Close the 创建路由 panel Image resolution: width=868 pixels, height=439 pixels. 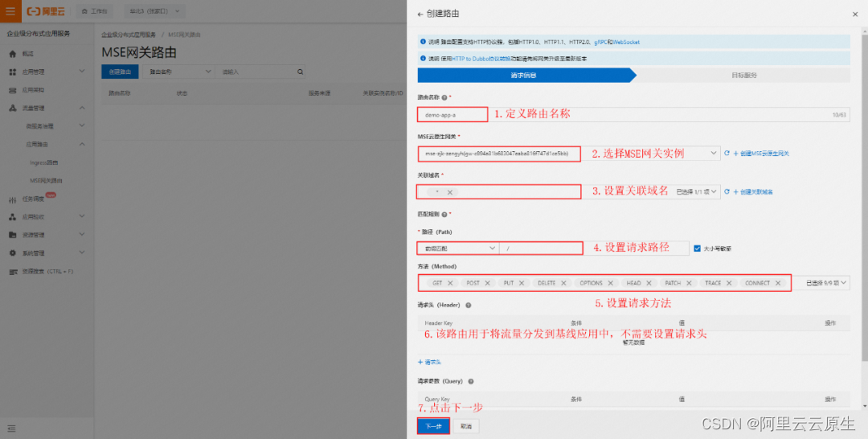pyautogui.click(x=854, y=14)
